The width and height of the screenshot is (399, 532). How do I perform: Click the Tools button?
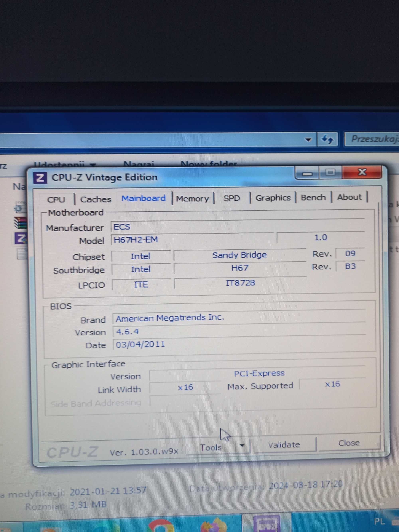tap(211, 447)
